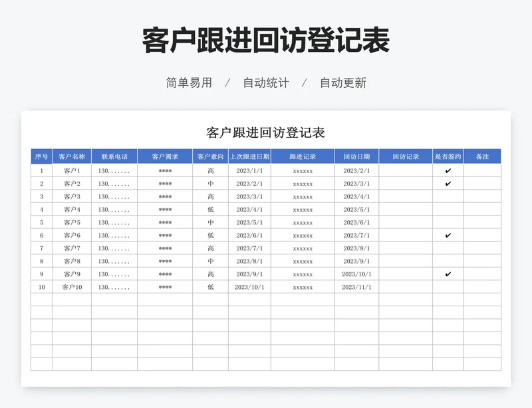Toggle the signed checkmark in 客户6 row
Viewport: 532px width, 408px height.
448,235
